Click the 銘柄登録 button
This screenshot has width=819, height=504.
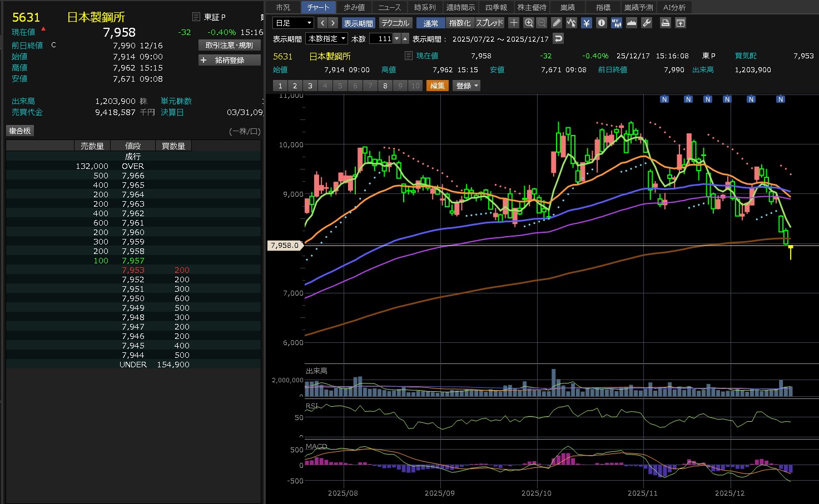230,60
